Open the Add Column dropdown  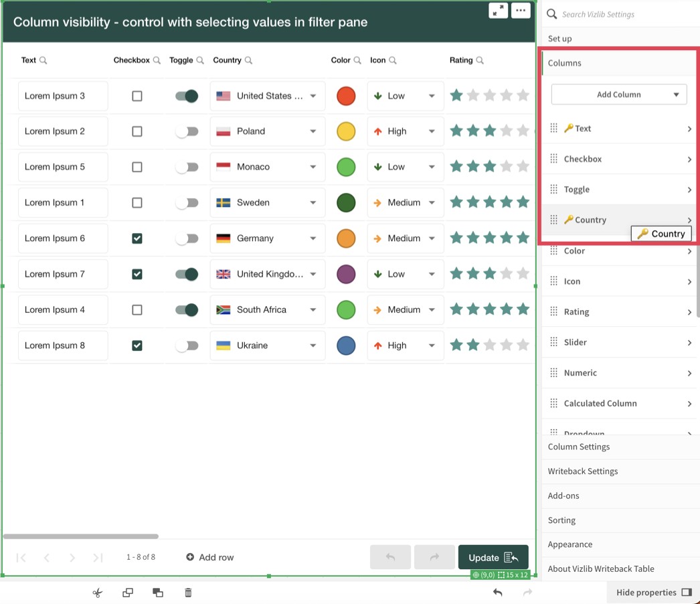[618, 94]
